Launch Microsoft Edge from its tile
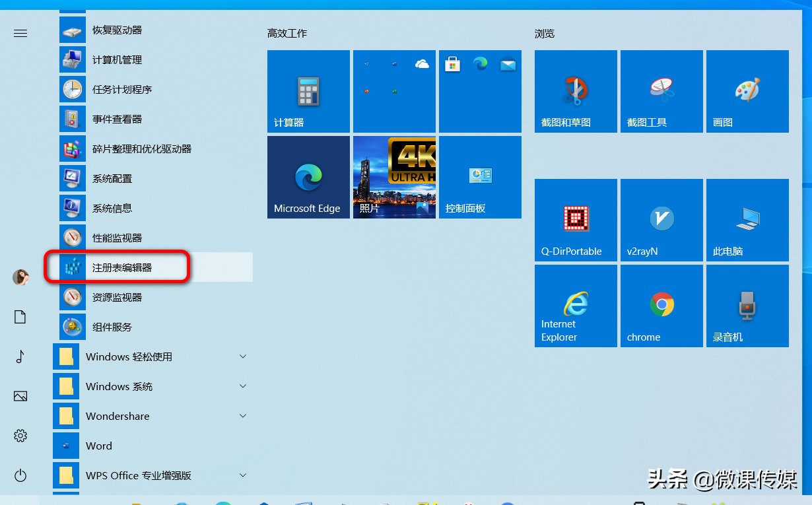812x505 pixels. [x=308, y=177]
